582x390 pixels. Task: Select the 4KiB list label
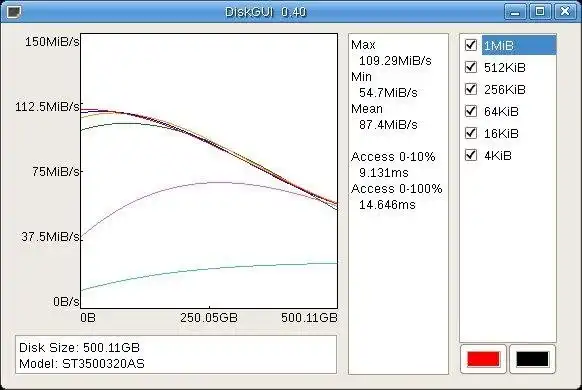pyautogui.click(x=498, y=155)
